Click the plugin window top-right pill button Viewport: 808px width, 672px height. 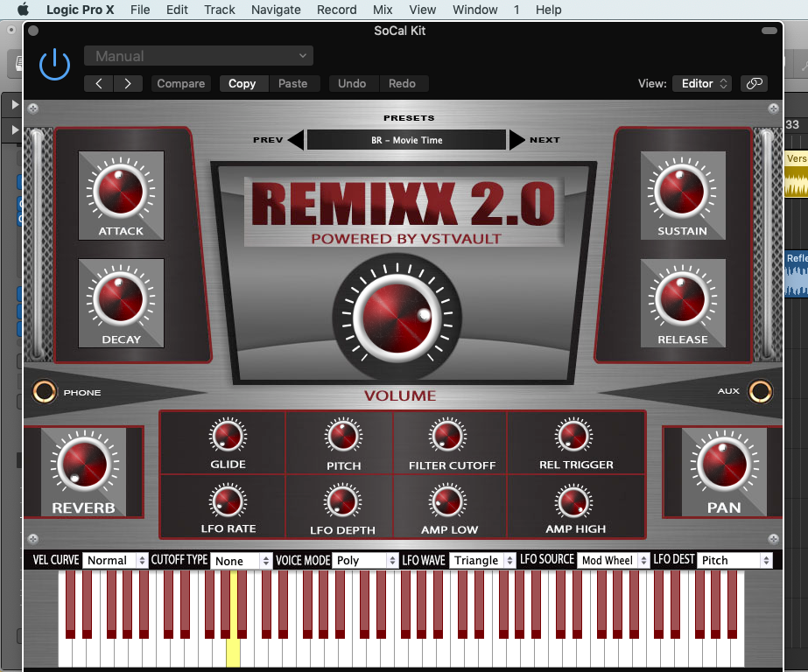pos(769,31)
